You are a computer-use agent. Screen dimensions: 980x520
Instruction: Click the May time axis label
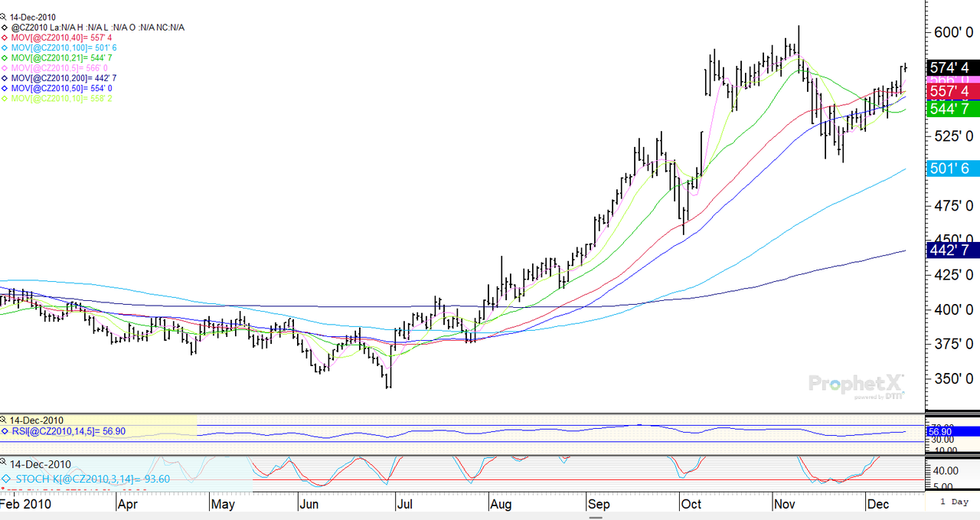pyautogui.click(x=222, y=505)
